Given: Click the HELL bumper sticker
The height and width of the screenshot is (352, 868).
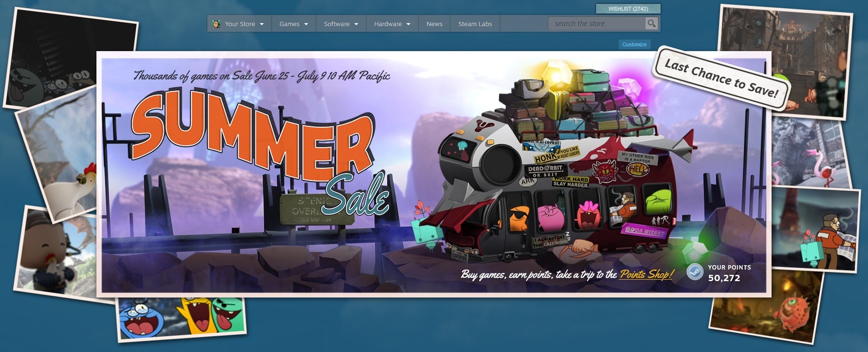Looking at the screenshot, I should pos(638,169).
